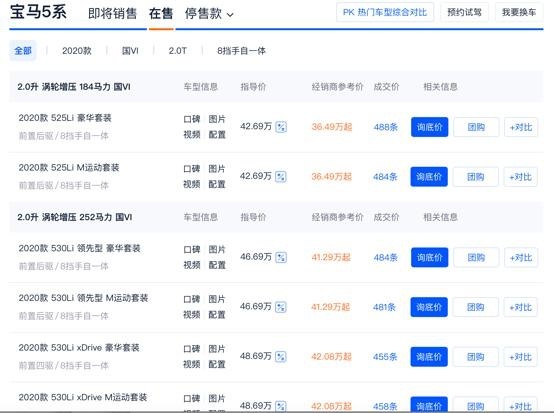The width and height of the screenshot is (554, 413).
Task: Click 团购 for 530Li 领先型 M运动套装
Action: click(x=476, y=307)
